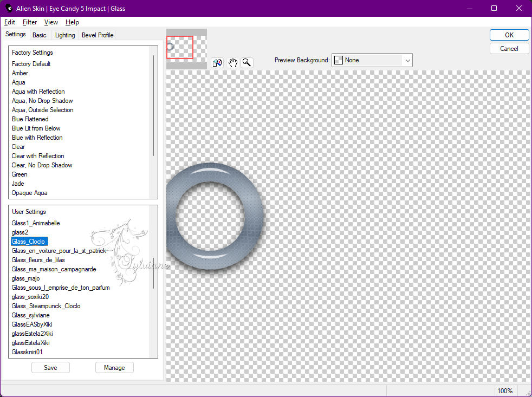Click the Alien Skin app icon in title bar
This screenshot has height=397, width=532.
(x=9, y=8)
